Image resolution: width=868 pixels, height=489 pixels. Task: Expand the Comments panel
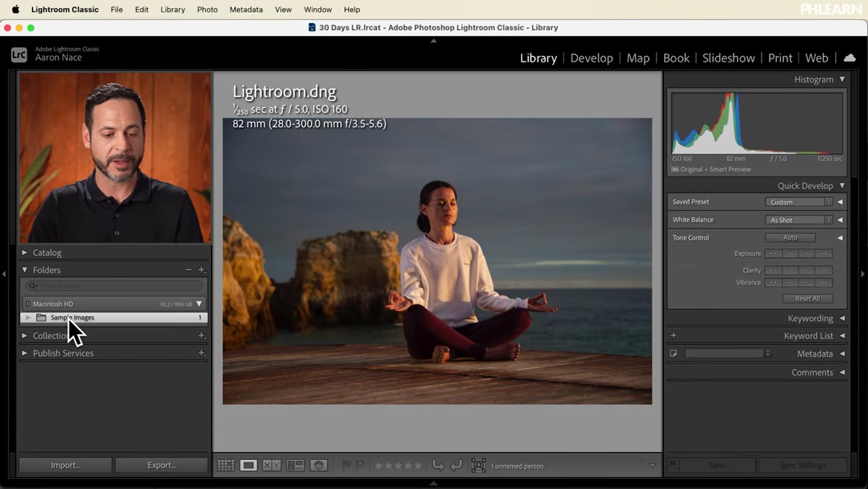pos(842,373)
